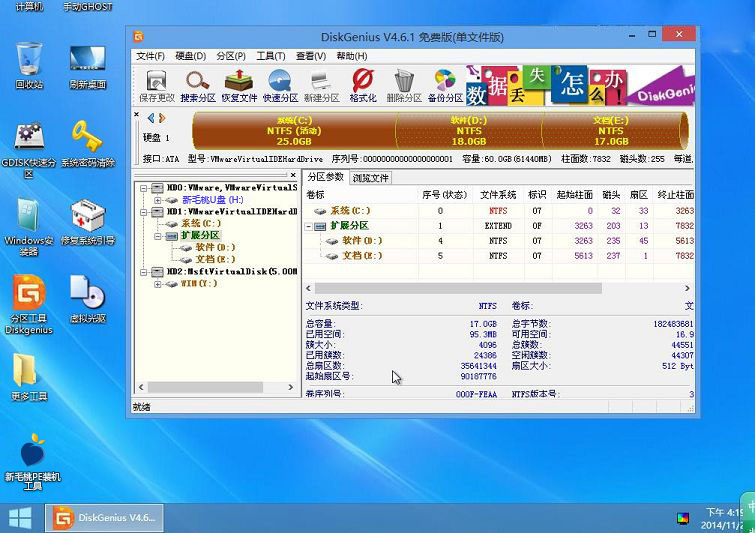Open 刷新桌面 desktop shortcut

(88, 66)
